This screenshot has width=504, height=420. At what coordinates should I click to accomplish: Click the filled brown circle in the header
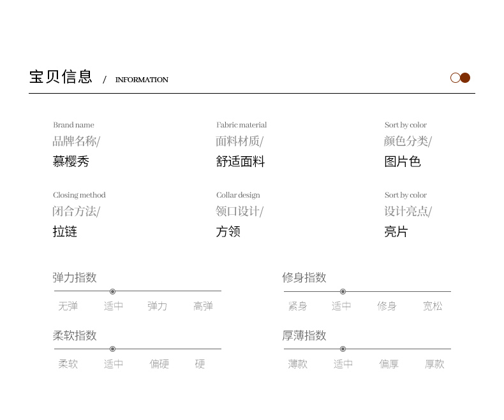click(465, 78)
